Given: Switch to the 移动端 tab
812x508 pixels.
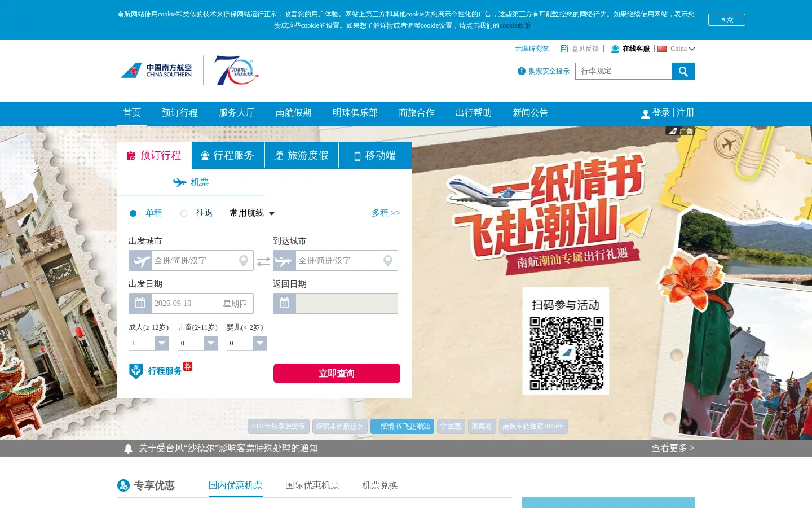Looking at the screenshot, I should click(375, 155).
